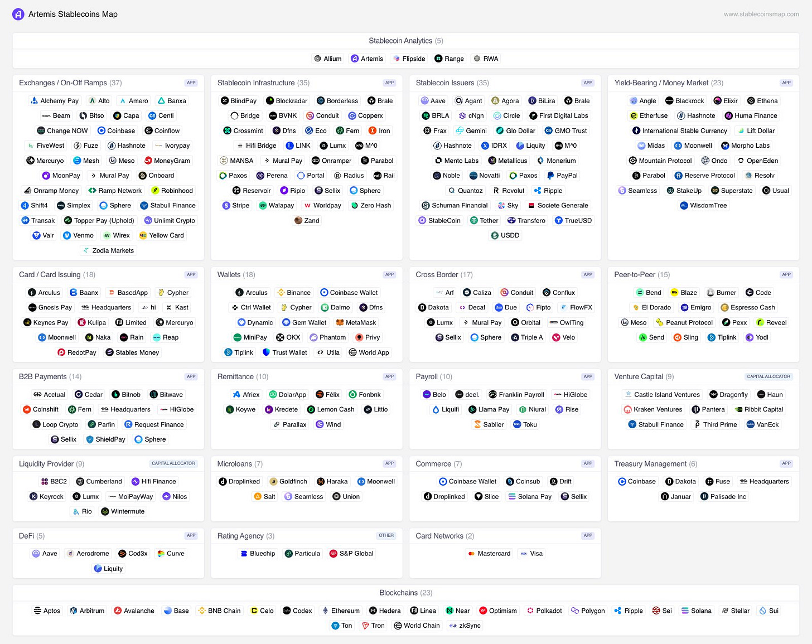Click the BlindPay icon in Stablecoin Infrastructure
This screenshot has width=812, height=644.
click(x=225, y=101)
